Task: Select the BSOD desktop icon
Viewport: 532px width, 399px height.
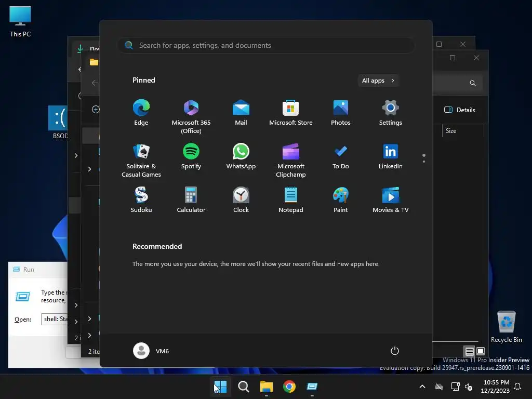Action: click(58, 122)
